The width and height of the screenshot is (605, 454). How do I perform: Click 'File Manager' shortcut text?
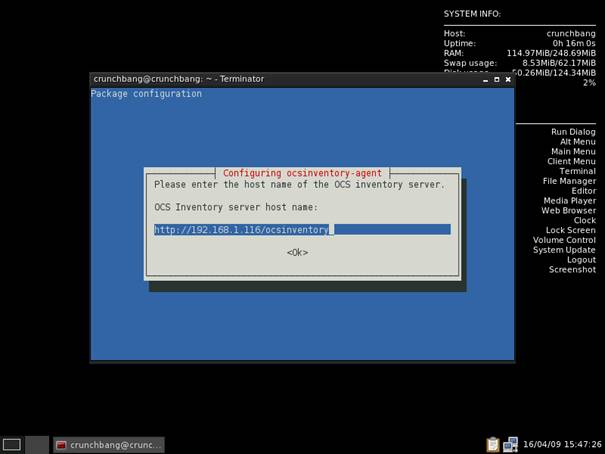(x=569, y=181)
